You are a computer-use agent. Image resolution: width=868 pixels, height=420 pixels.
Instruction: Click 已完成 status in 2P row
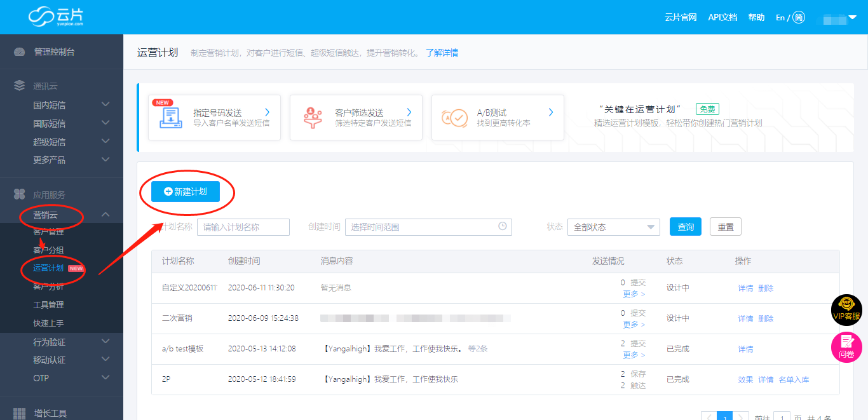coord(678,379)
